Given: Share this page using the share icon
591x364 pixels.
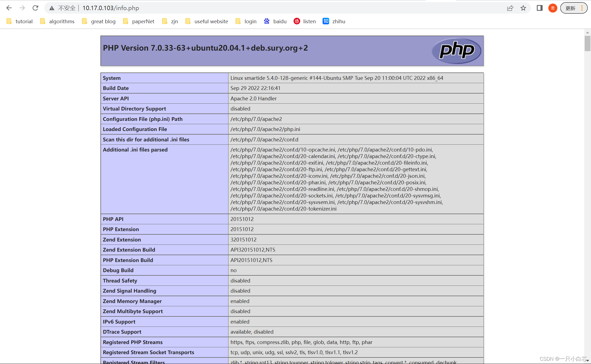Looking at the screenshot, I should point(510,8).
